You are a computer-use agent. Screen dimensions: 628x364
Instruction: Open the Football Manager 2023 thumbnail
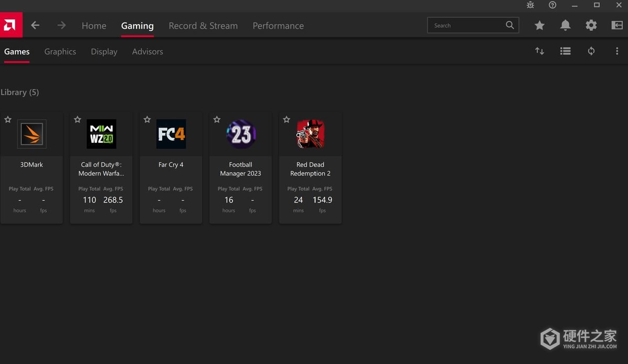tap(241, 134)
